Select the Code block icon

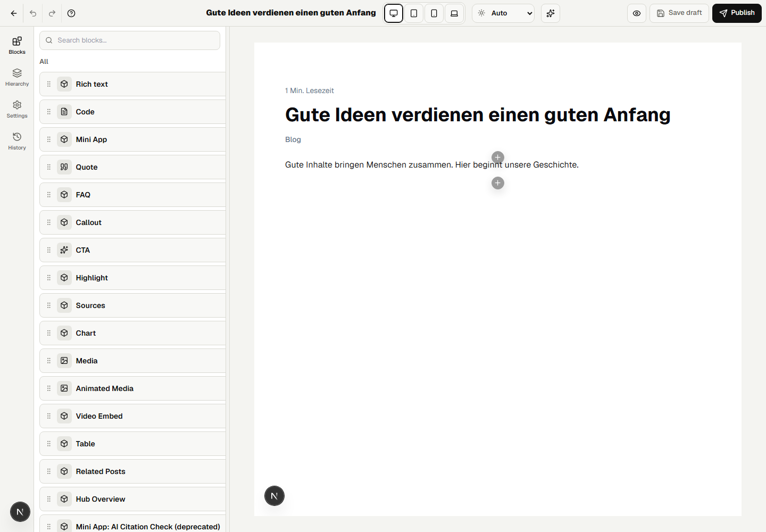point(64,112)
